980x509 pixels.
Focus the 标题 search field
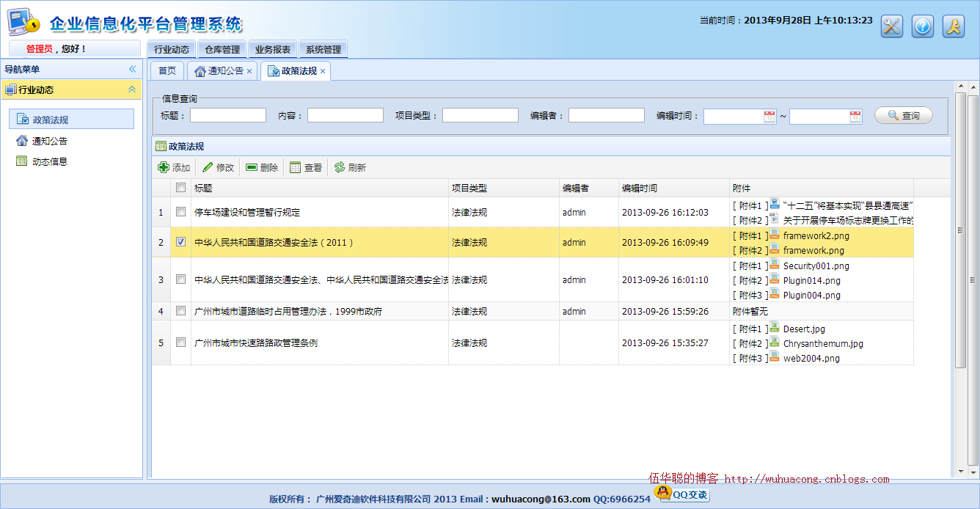(x=228, y=115)
